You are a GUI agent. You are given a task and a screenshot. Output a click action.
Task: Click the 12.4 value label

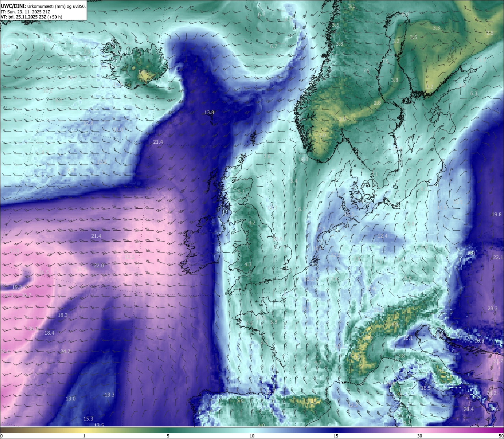click(x=382, y=236)
